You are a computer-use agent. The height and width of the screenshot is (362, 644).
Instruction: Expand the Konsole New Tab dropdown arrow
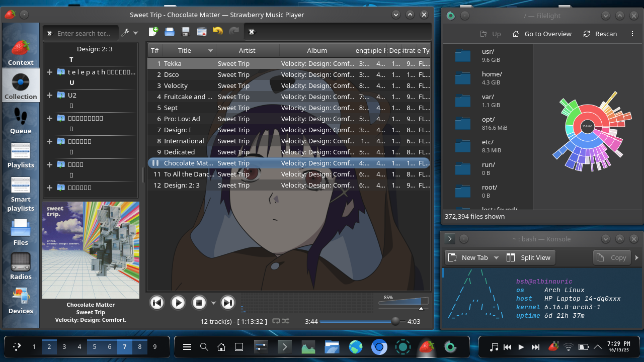(496, 257)
